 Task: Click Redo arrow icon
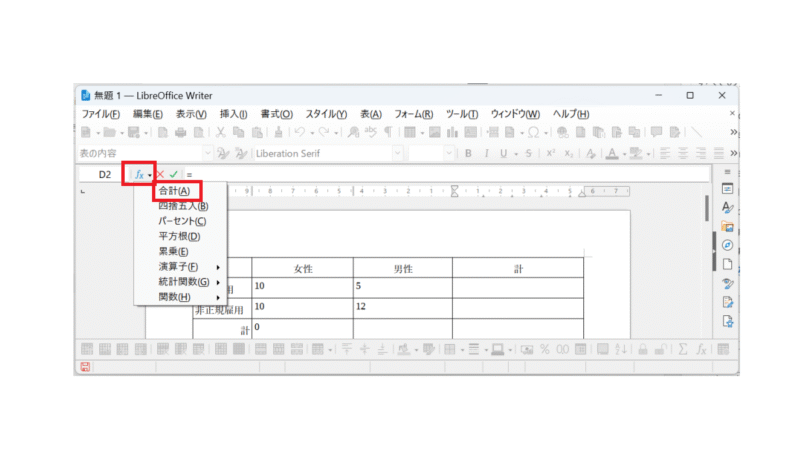click(x=323, y=133)
